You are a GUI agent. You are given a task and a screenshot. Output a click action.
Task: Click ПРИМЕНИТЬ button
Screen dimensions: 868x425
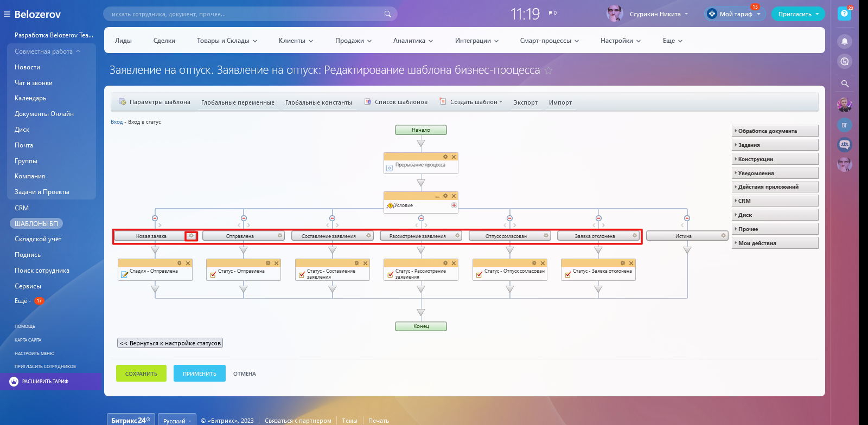point(200,374)
